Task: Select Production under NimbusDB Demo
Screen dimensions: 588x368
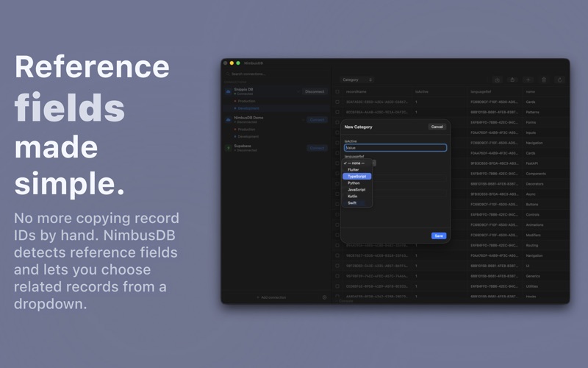Action: pyautogui.click(x=246, y=130)
